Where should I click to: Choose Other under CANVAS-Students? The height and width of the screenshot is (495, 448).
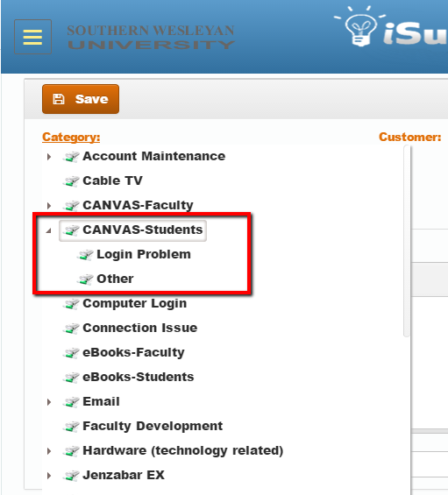coord(115,279)
